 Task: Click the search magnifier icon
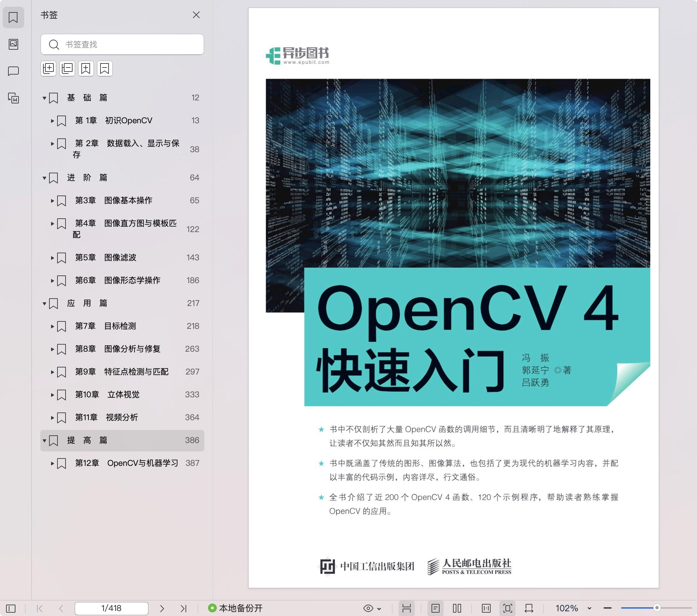pyautogui.click(x=54, y=44)
